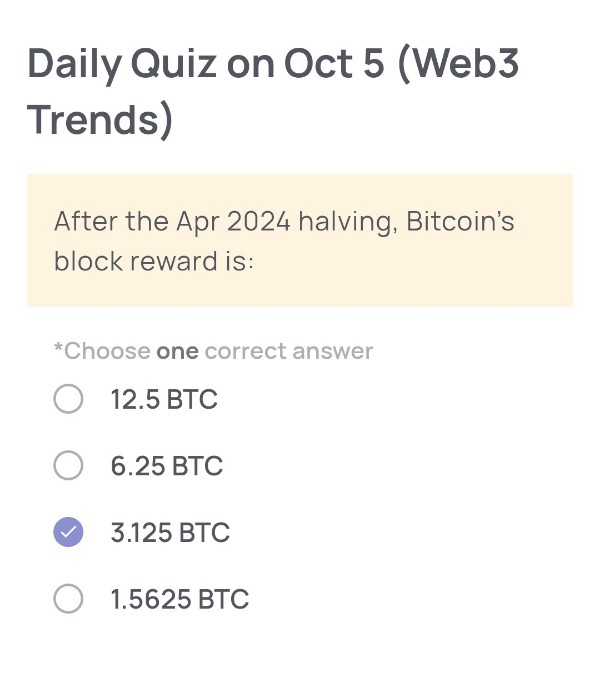Deselect the checked 3.125 BTC radio button
Image resolution: width=600 pixels, height=673 pixels.
click(68, 533)
